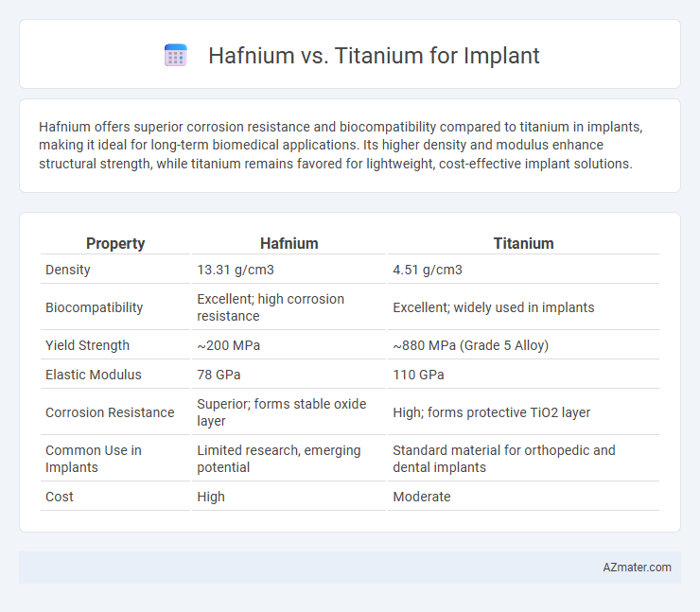Screen dimensions: 700x612
Task: Open the AZmater.com link in the footer
Action: point(637,568)
